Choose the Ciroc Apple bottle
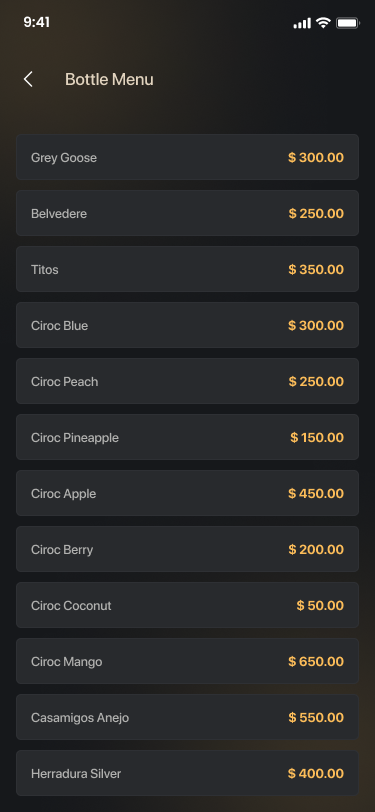The image size is (375, 812). (188, 493)
